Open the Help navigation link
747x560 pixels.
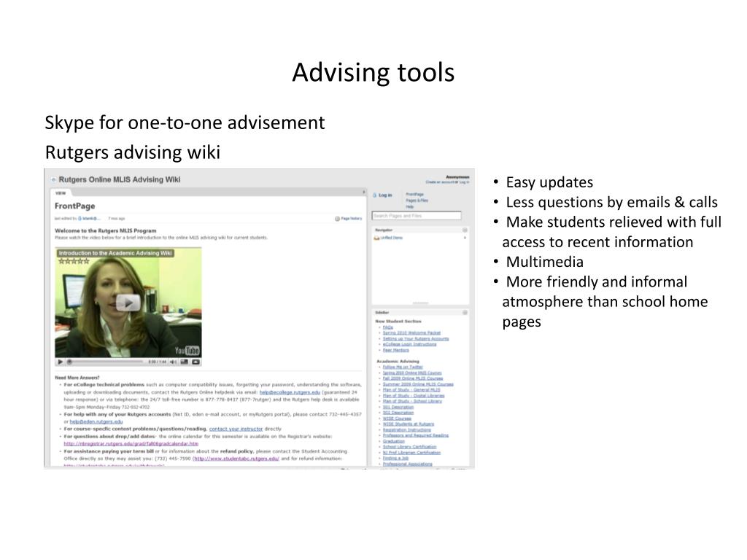410,206
